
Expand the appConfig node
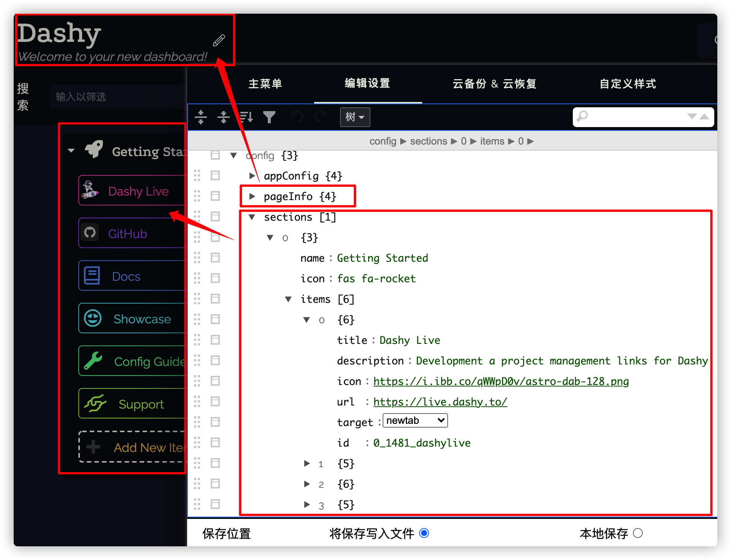tap(252, 176)
